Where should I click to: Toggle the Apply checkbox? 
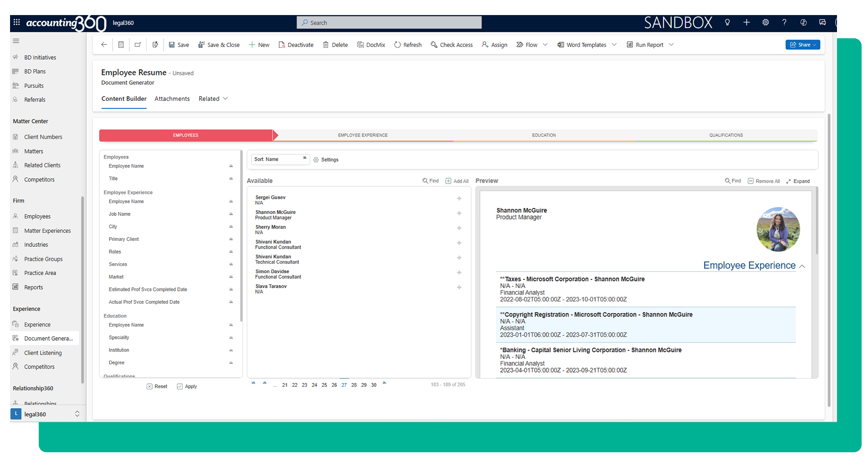coord(180,387)
